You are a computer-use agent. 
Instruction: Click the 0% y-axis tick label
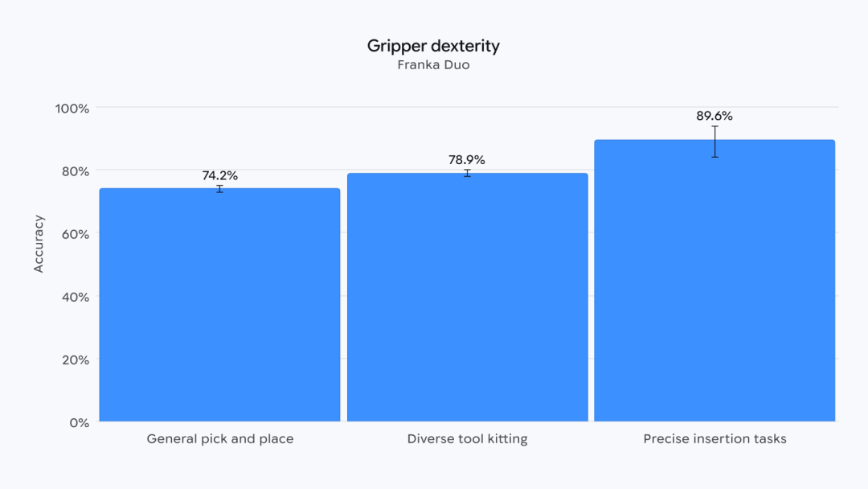79,423
